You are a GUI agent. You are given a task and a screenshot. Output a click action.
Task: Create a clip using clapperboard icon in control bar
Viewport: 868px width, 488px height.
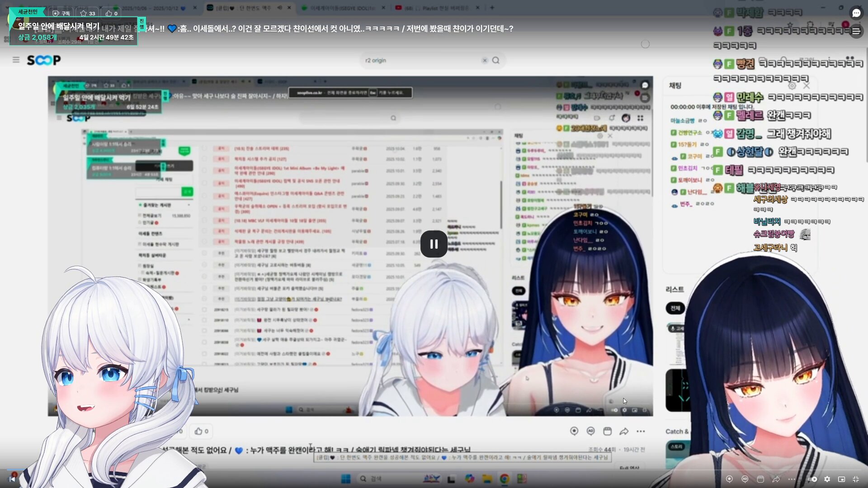click(760, 479)
